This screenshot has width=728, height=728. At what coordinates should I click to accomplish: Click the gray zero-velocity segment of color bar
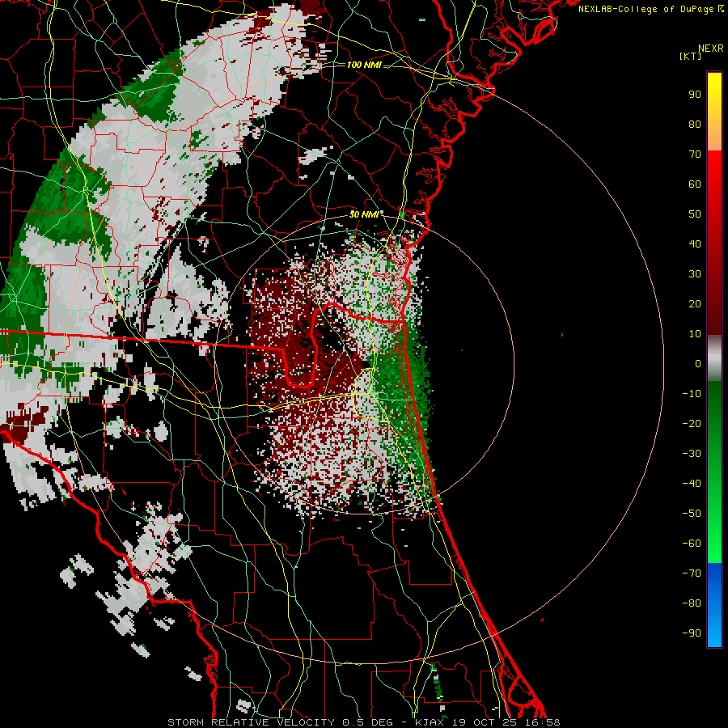coord(714,358)
